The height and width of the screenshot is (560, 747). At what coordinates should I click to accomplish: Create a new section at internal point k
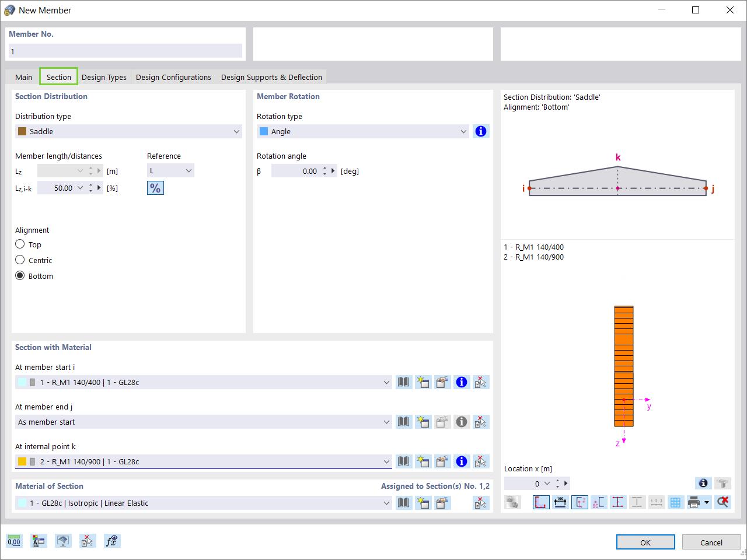click(x=423, y=461)
